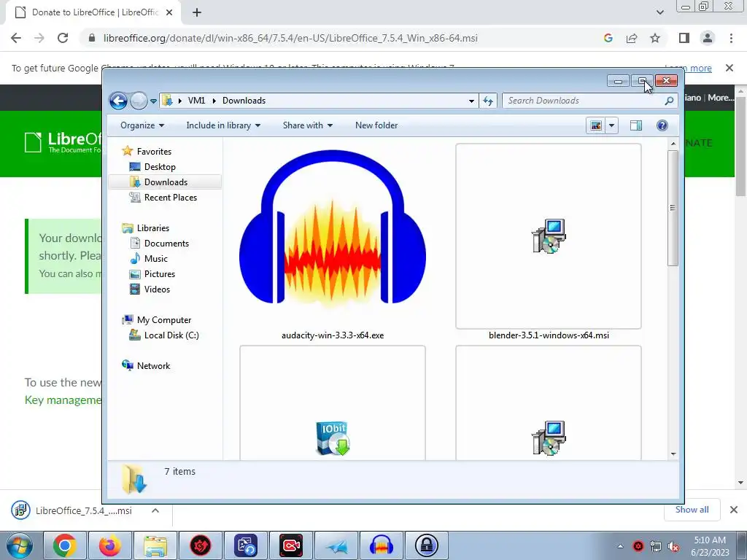Select the IObit installer file icon
The image size is (747, 560).
333,438
